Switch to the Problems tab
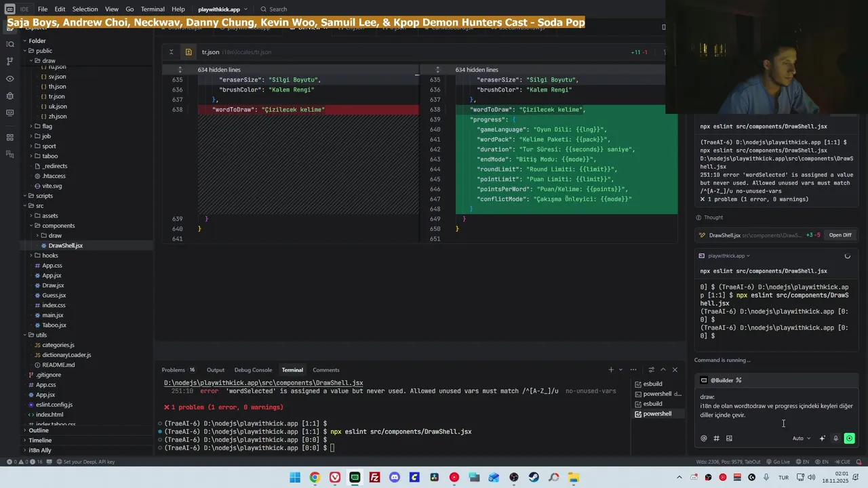 178,370
